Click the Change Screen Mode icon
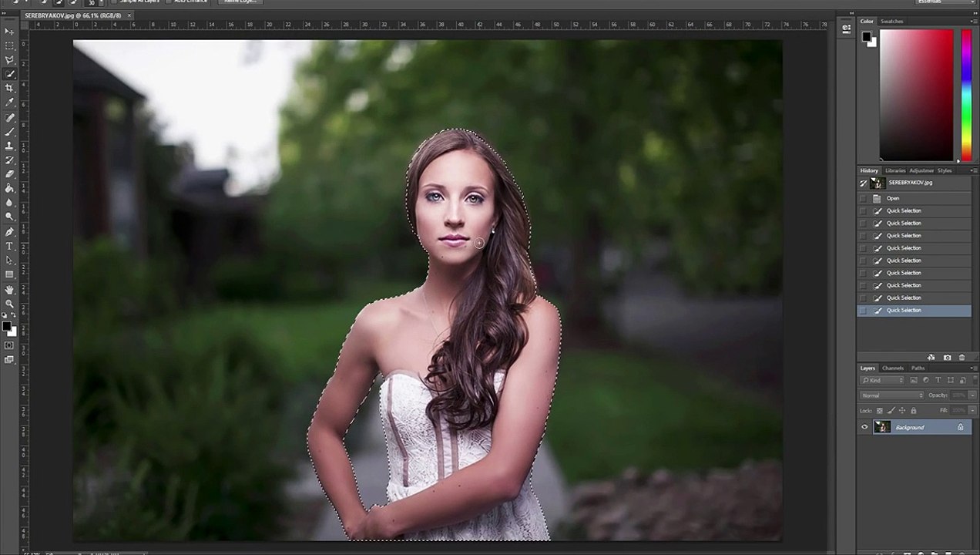 [x=9, y=360]
